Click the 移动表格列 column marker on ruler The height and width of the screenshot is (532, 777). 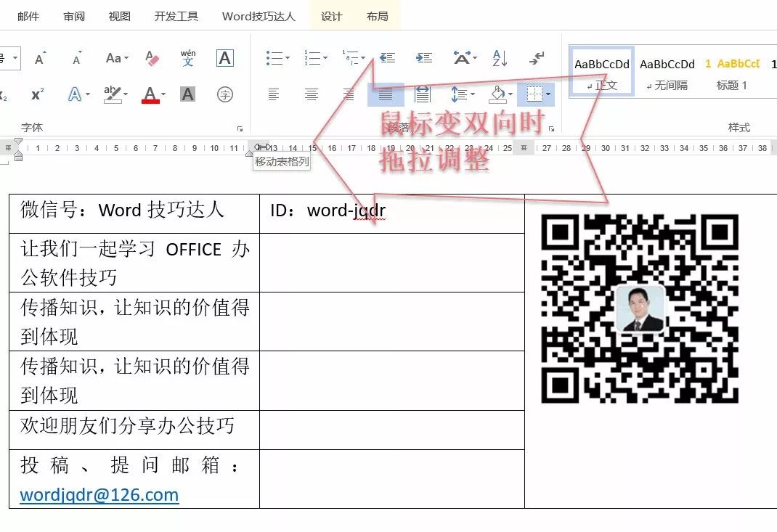click(x=262, y=147)
